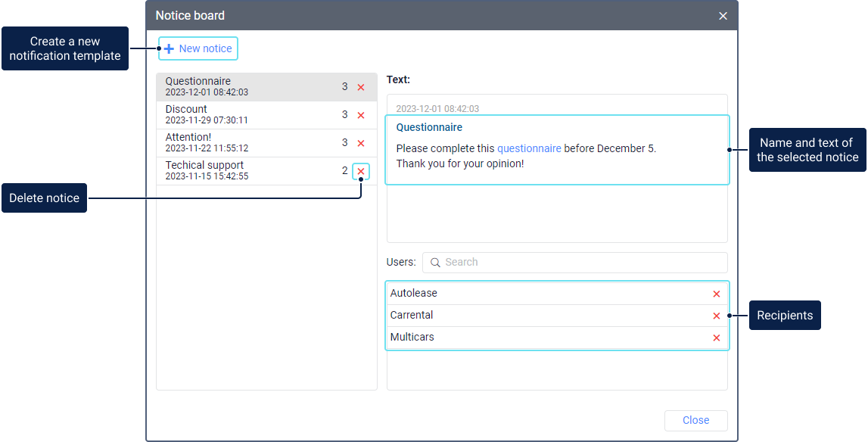Click the plus icon for New notice
Screen dimensions: 868x442
click(169, 48)
